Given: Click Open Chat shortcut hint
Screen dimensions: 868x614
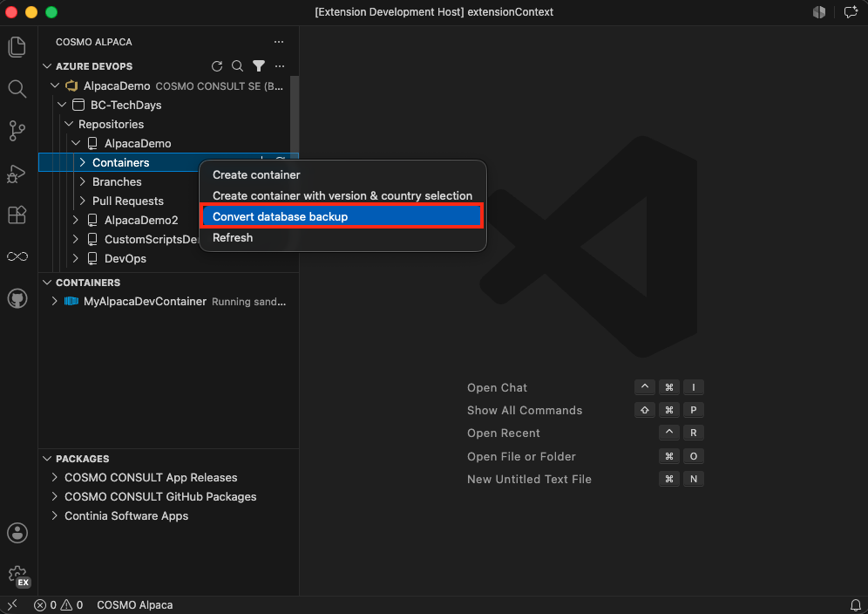Looking at the screenshot, I should [x=497, y=387].
